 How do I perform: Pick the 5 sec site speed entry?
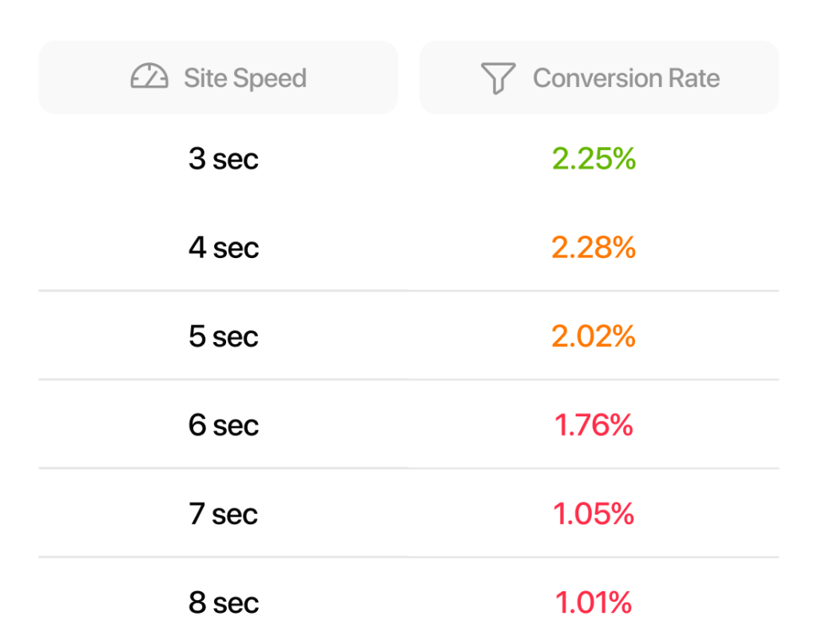224,336
